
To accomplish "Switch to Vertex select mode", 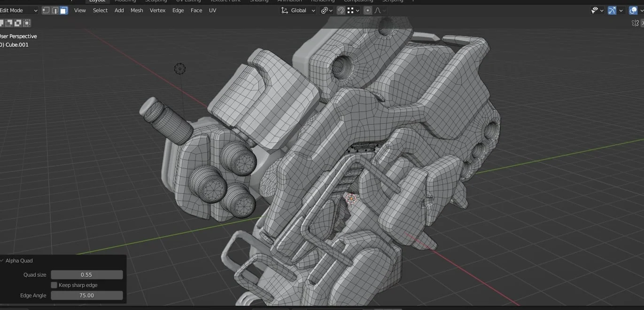I will (46, 10).
